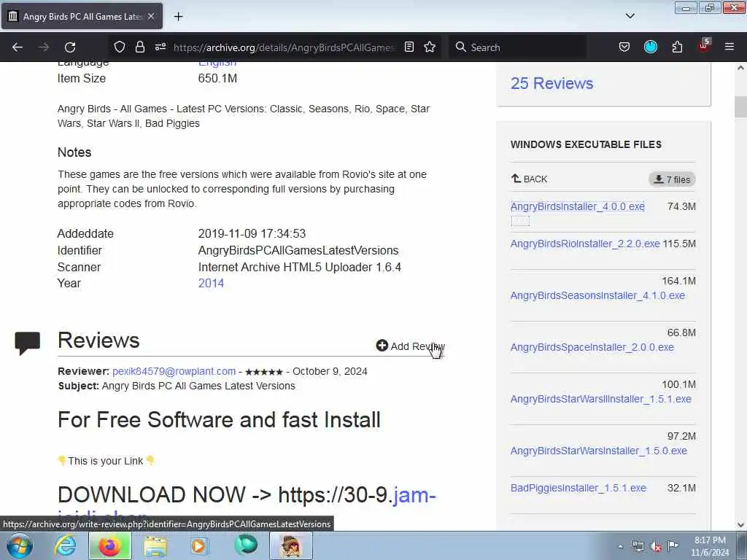Open Windows Explorer folder in taskbar

click(x=155, y=545)
